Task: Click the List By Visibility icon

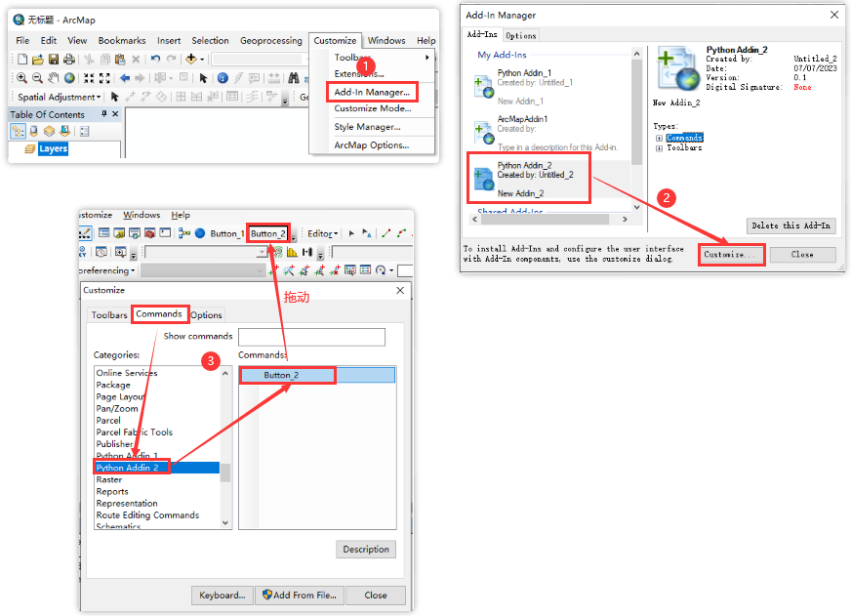Action: coord(50,131)
